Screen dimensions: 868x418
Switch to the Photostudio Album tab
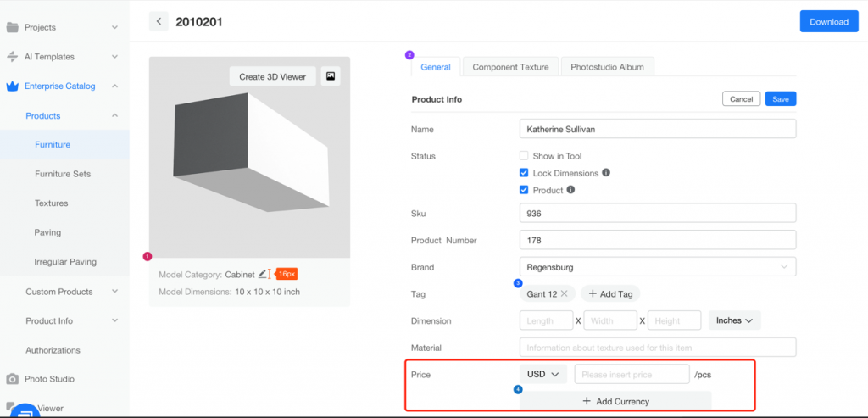point(607,67)
